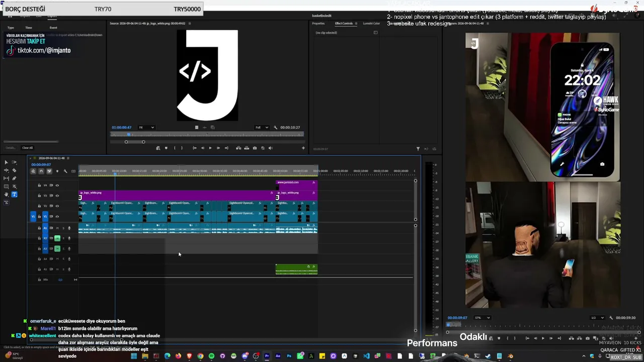Image resolution: width=644 pixels, height=362 pixels.
Task: Solo audio track A1
Action: coord(63,228)
